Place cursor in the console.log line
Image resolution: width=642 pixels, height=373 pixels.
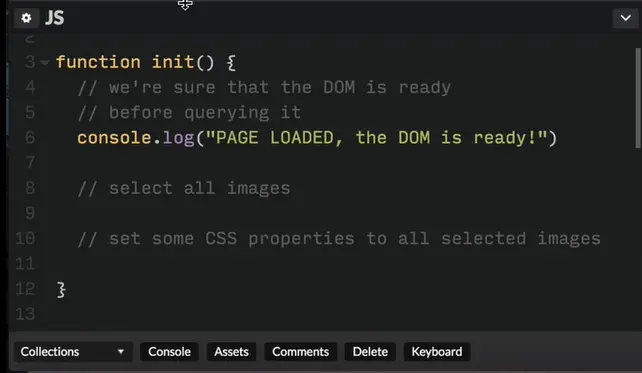point(317,138)
